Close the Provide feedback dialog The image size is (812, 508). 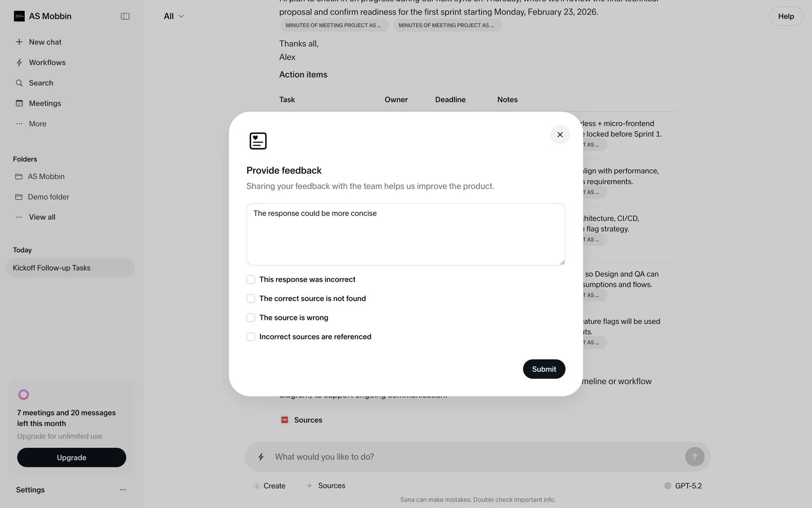click(x=560, y=135)
